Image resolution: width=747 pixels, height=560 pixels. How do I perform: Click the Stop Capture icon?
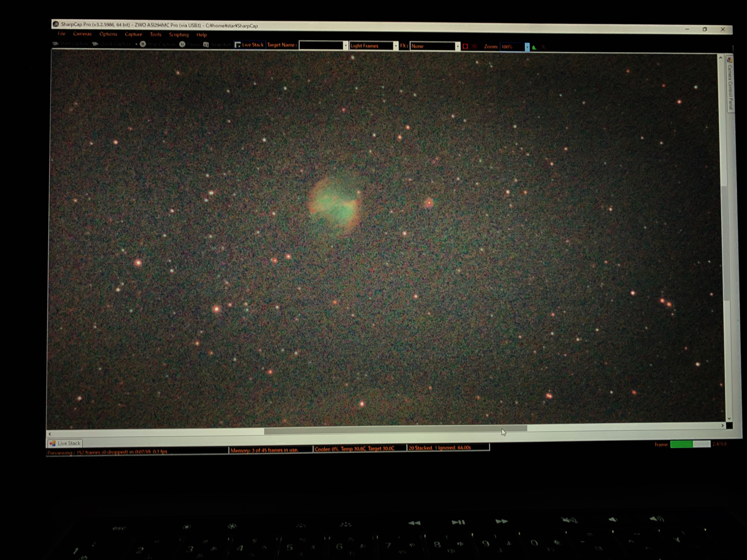tap(143, 44)
